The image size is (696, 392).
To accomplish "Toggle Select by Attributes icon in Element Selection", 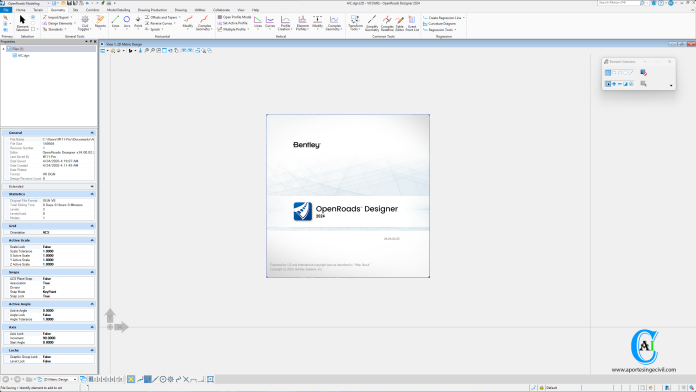I will click(643, 84).
